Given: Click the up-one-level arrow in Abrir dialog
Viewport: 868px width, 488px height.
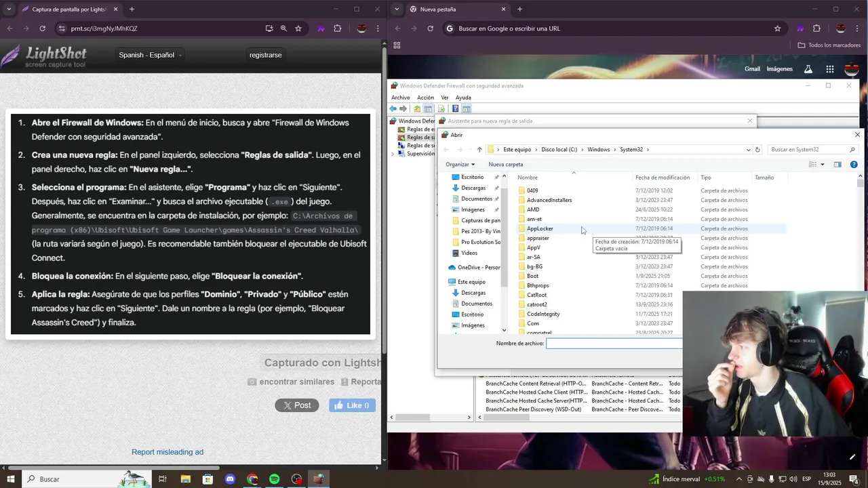Looking at the screenshot, I should pyautogui.click(x=479, y=150).
